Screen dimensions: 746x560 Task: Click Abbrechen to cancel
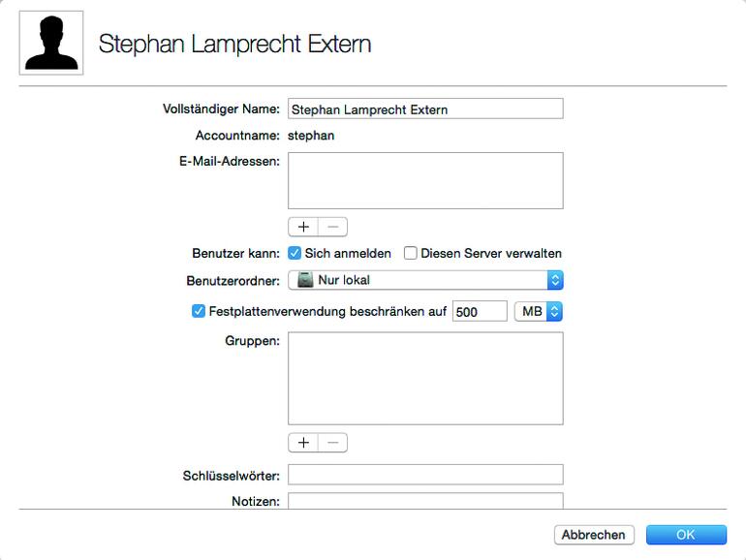594,535
